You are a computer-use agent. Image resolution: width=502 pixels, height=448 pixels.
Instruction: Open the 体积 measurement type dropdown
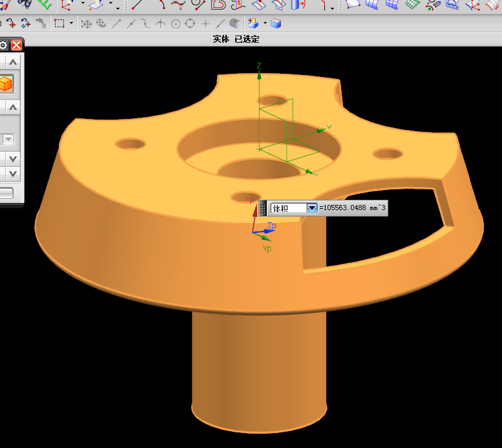(x=312, y=208)
